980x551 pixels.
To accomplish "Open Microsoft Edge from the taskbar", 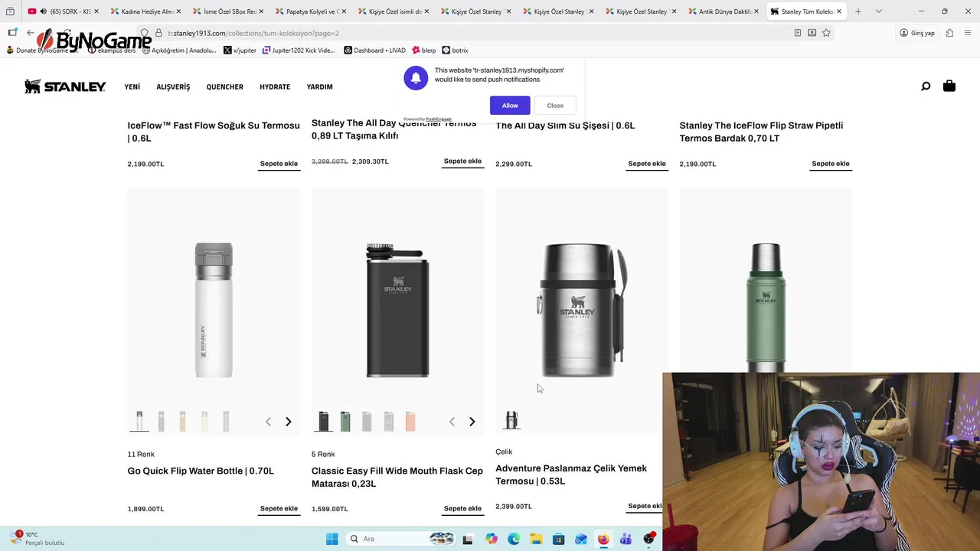I will pyautogui.click(x=514, y=539).
